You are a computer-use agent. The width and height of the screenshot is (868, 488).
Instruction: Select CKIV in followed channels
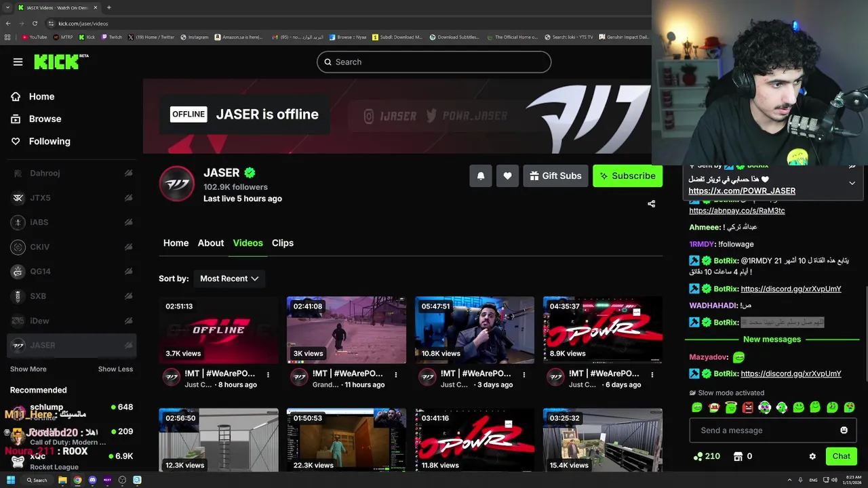(71, 247)
